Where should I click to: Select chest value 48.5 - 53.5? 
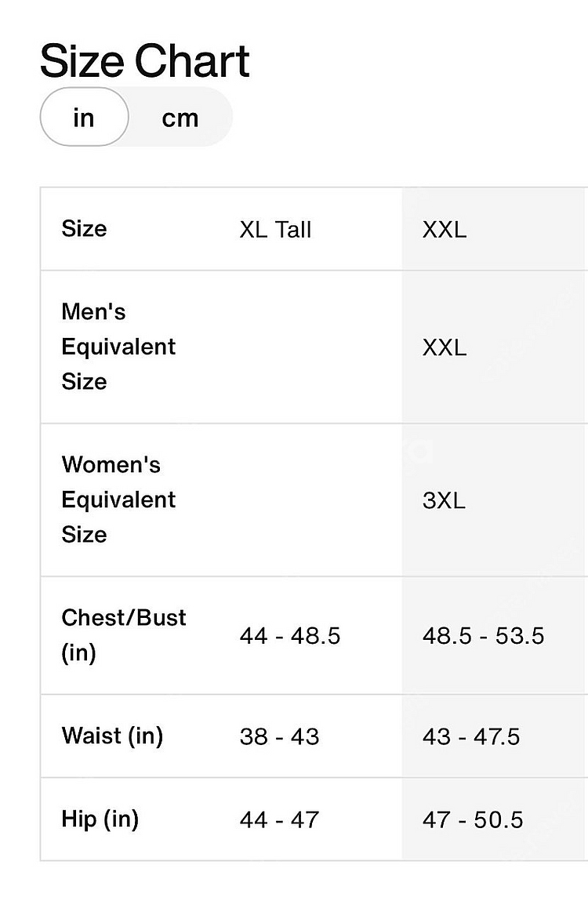pos(483,635)
